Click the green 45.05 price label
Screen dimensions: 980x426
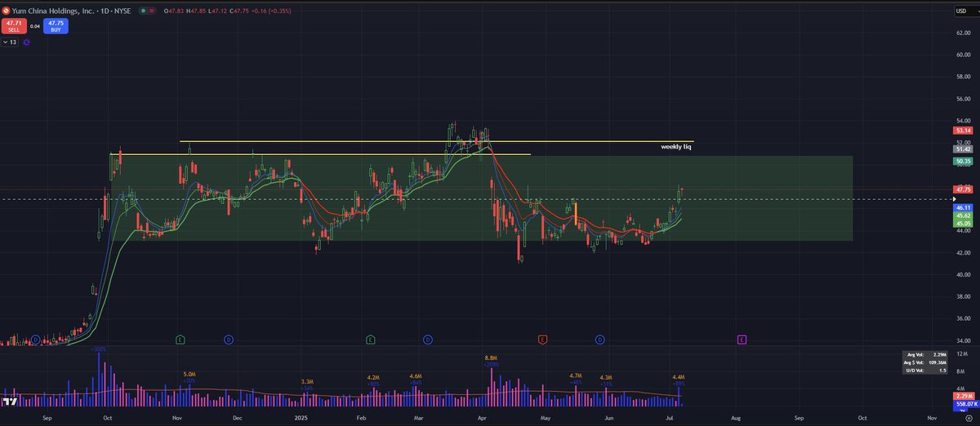961,223
